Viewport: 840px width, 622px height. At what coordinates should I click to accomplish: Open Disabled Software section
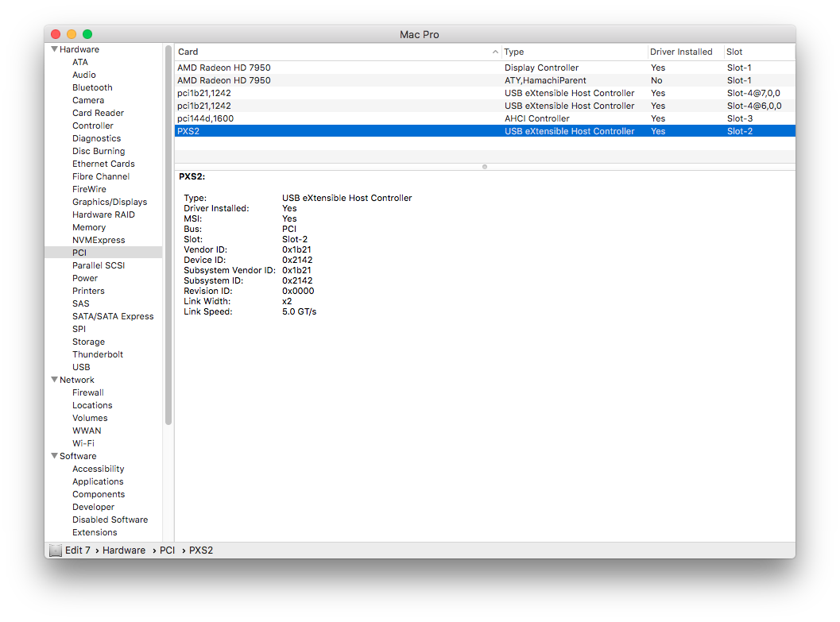click(110, 520)
